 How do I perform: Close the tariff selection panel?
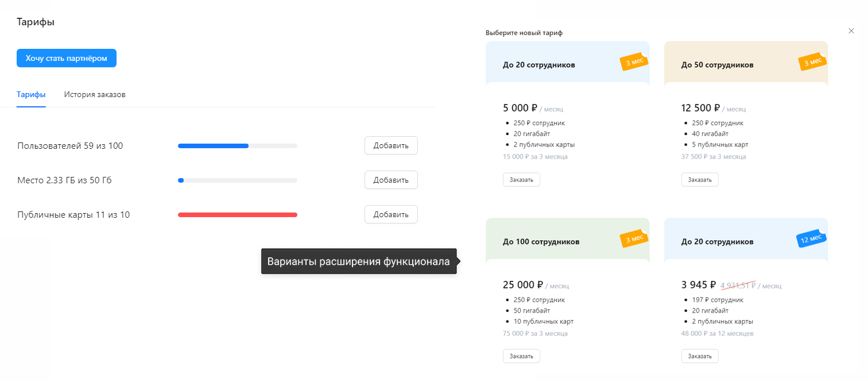pos(851,31)
